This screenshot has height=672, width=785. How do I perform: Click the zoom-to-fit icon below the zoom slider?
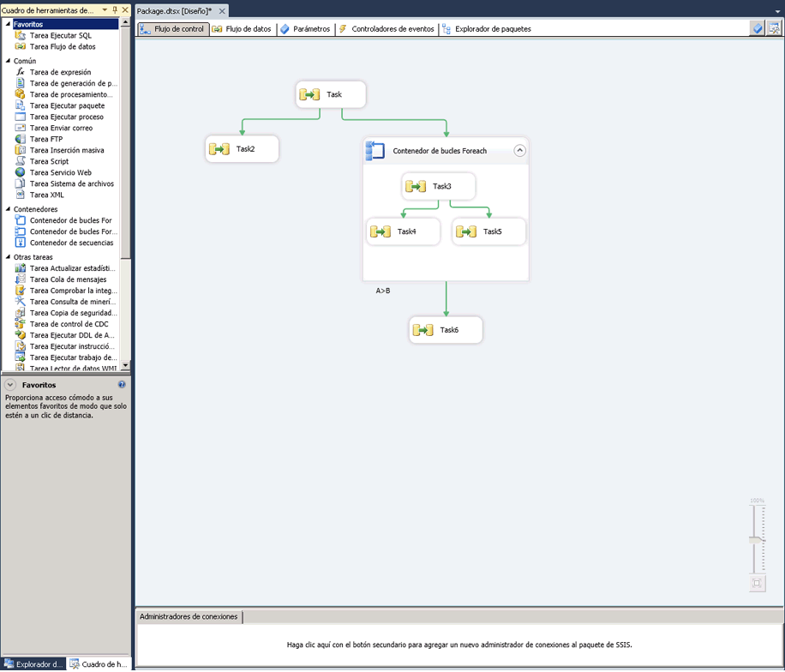[756, 584]
